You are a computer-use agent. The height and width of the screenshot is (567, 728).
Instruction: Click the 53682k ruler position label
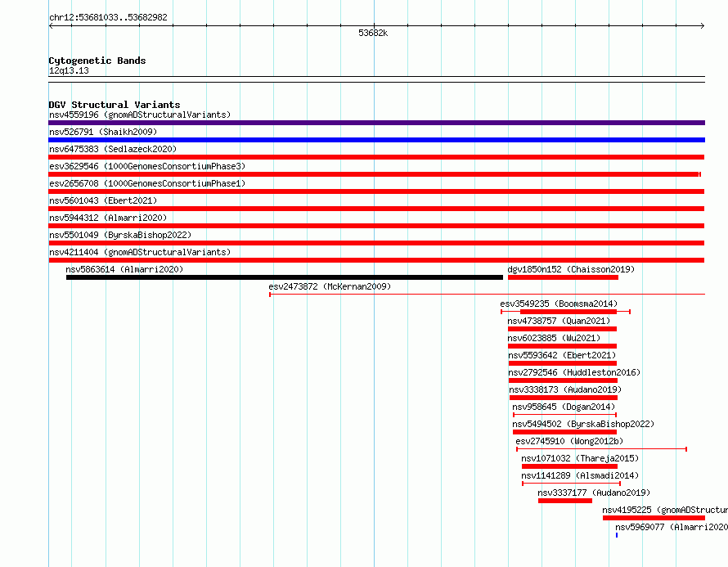373,33
